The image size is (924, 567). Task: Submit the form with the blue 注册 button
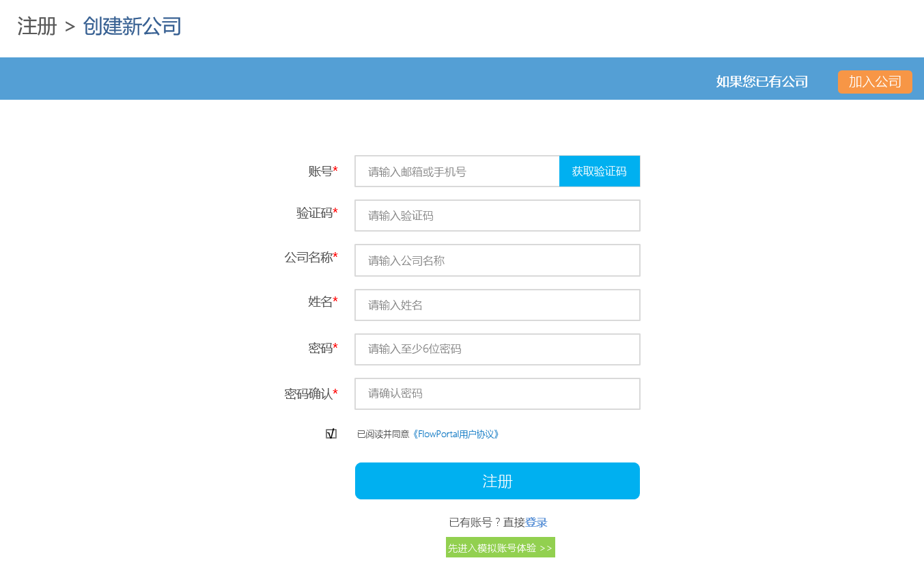click(497, 481)
